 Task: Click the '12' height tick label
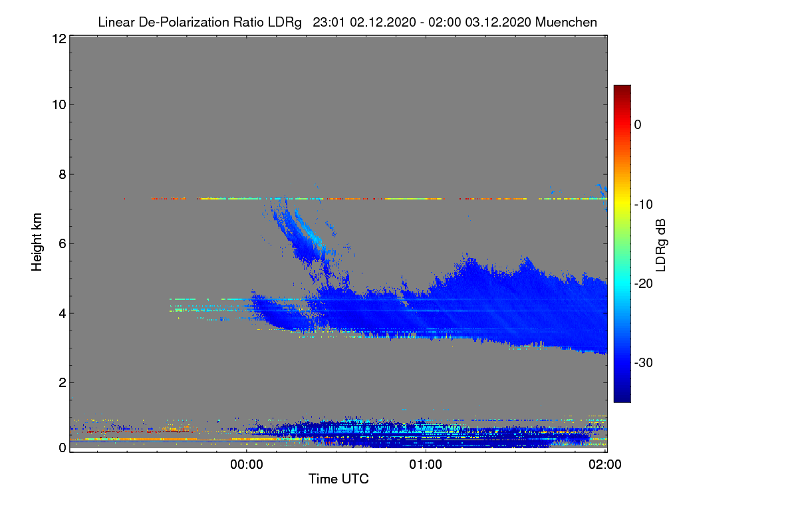(x=58, y=39)
